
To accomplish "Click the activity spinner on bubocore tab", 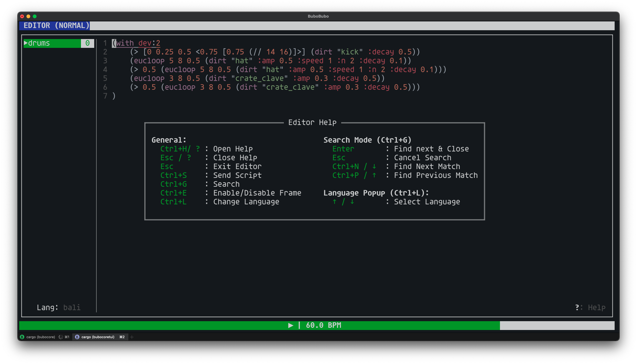I will click(60, 337).
